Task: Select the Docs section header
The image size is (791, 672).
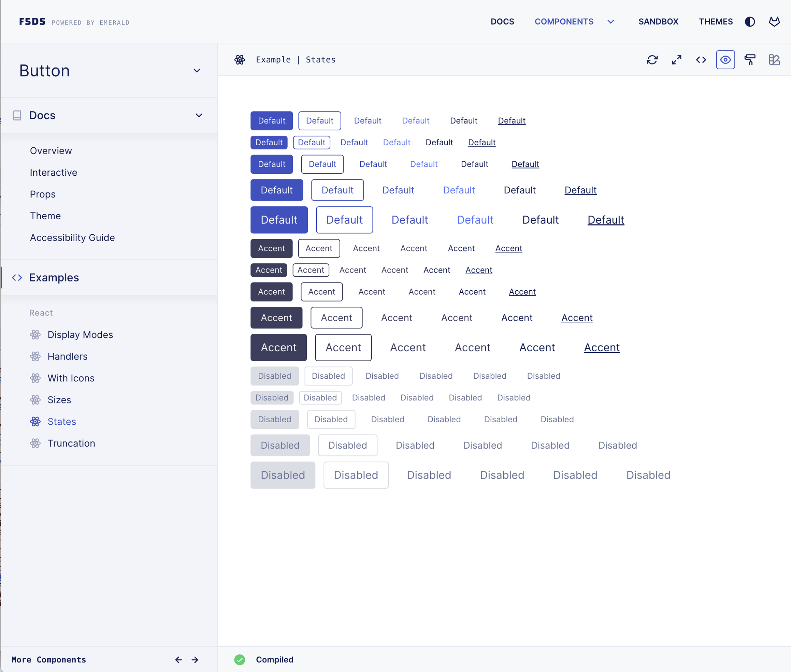Action: 109,115
